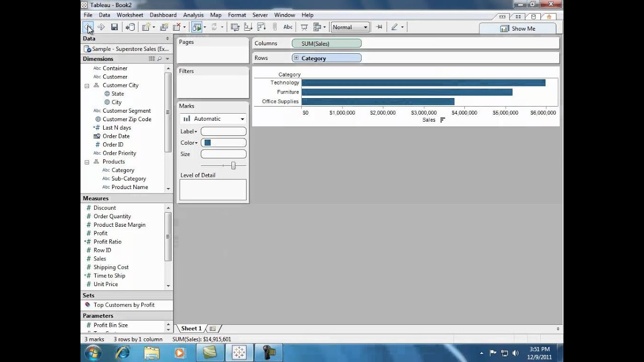
Task: Select Sample - Superstore Sales data source
Action: [x=126, y=49]
